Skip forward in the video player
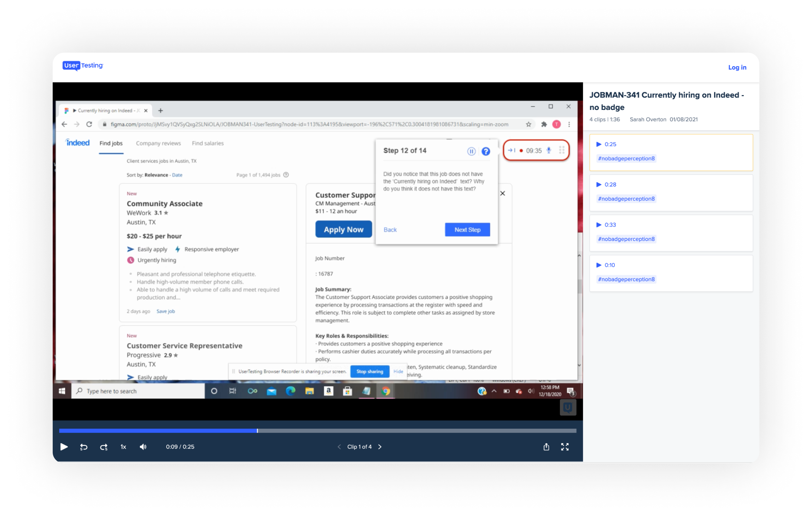 [104, 447]
